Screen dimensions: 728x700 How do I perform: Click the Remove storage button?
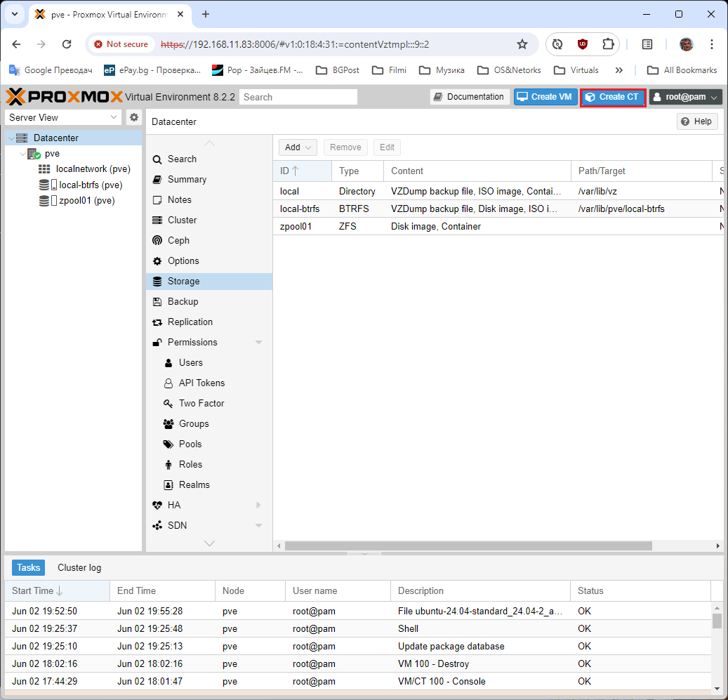pyautogui.click(x=345, y=147)
